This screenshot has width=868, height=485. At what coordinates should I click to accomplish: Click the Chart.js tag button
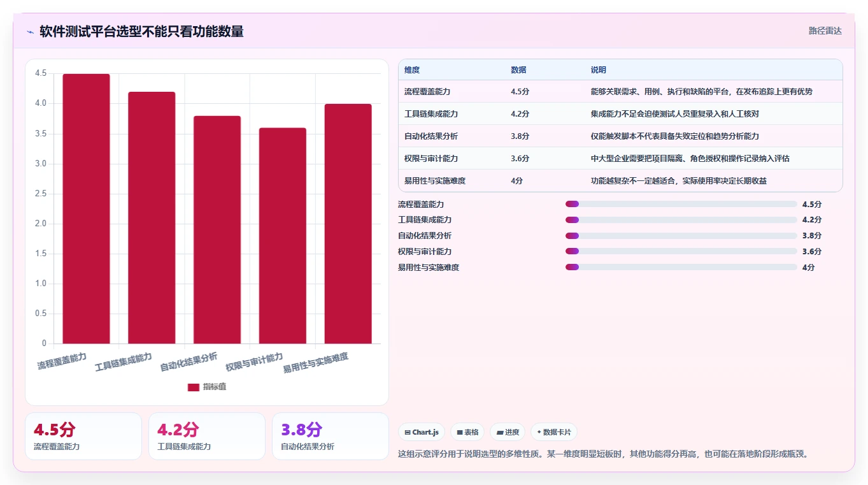(x=422, y=432)
